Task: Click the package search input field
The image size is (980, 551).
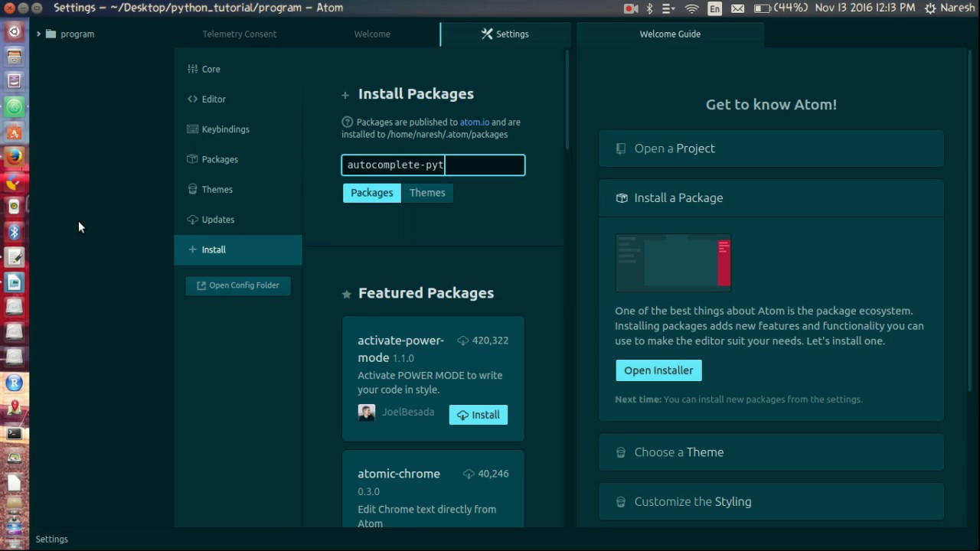Action: pyautogui.click(x=433, y=165)
